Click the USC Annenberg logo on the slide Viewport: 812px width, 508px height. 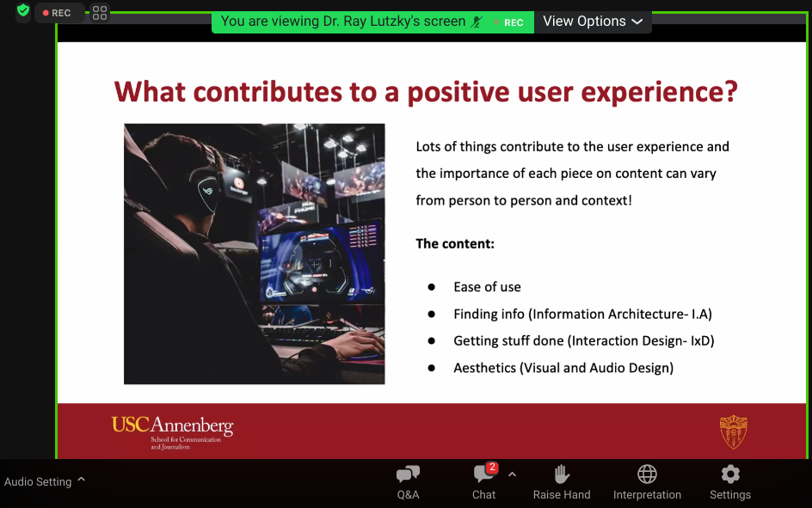click(172, 432)
